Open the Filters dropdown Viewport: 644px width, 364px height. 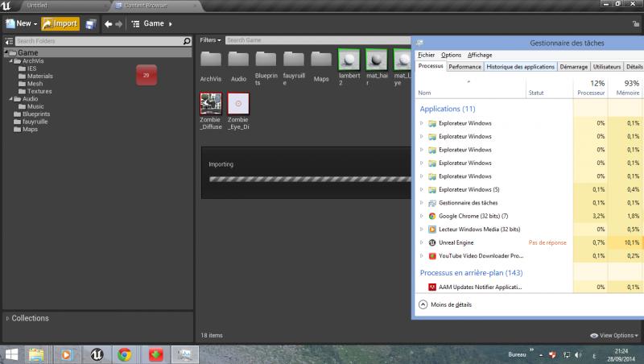[x=210, y=40]
